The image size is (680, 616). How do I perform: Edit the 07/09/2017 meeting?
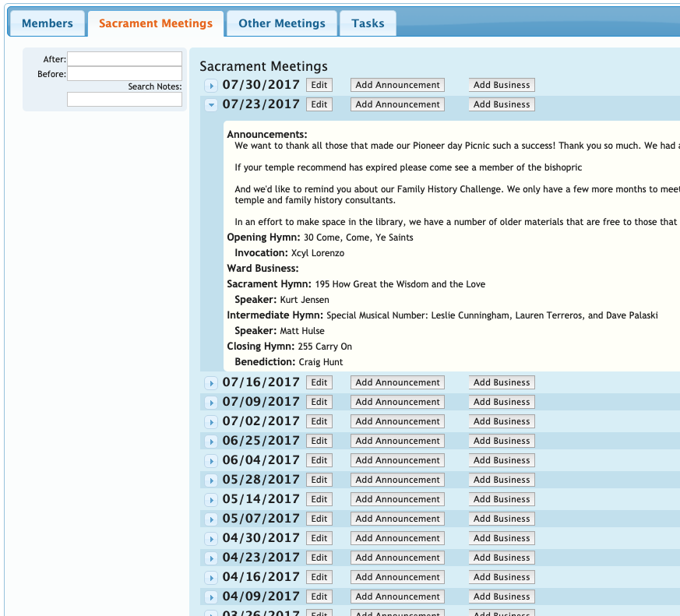pos(319,402)
